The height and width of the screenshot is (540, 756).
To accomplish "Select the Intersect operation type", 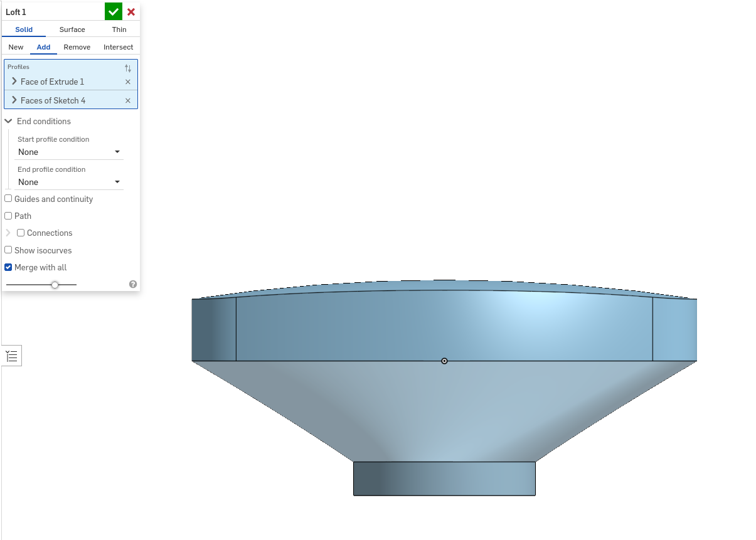I will (119, 47).
